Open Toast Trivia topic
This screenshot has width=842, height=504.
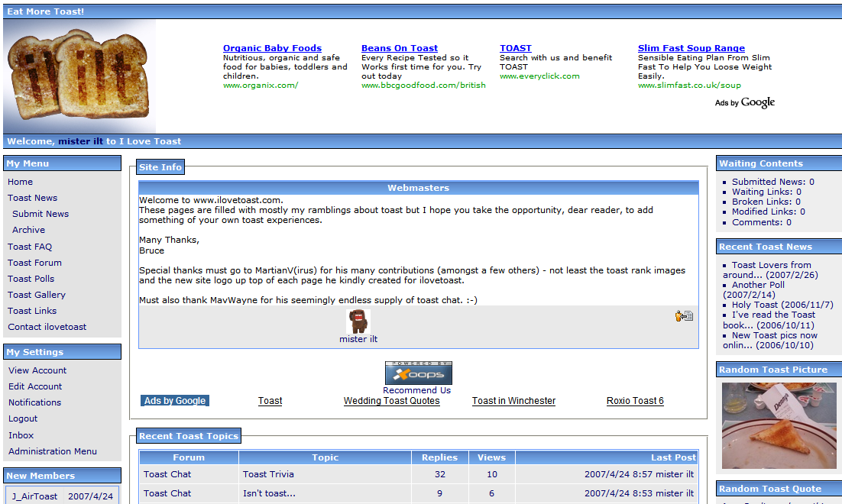[268, 474]
